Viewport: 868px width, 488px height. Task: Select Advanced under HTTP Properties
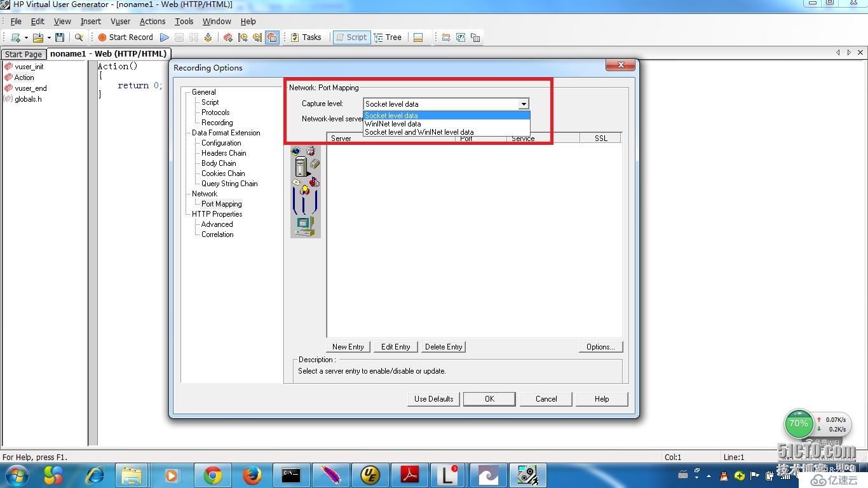pos(217,224)
